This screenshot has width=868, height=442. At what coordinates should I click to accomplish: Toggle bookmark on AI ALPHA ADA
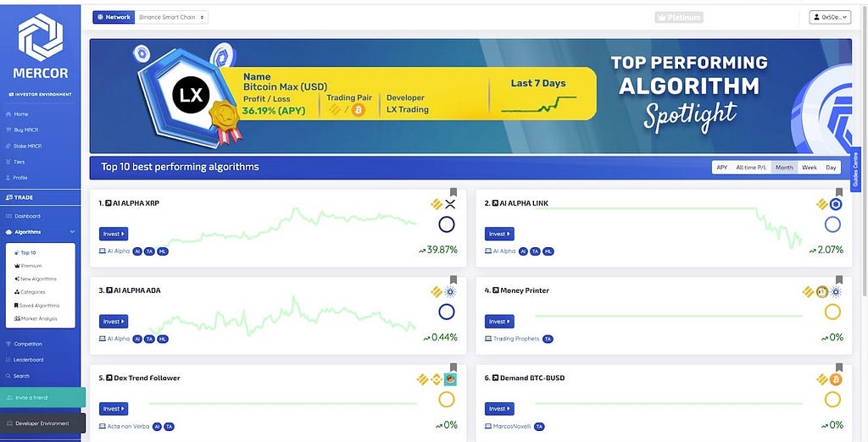pos(453,280)
